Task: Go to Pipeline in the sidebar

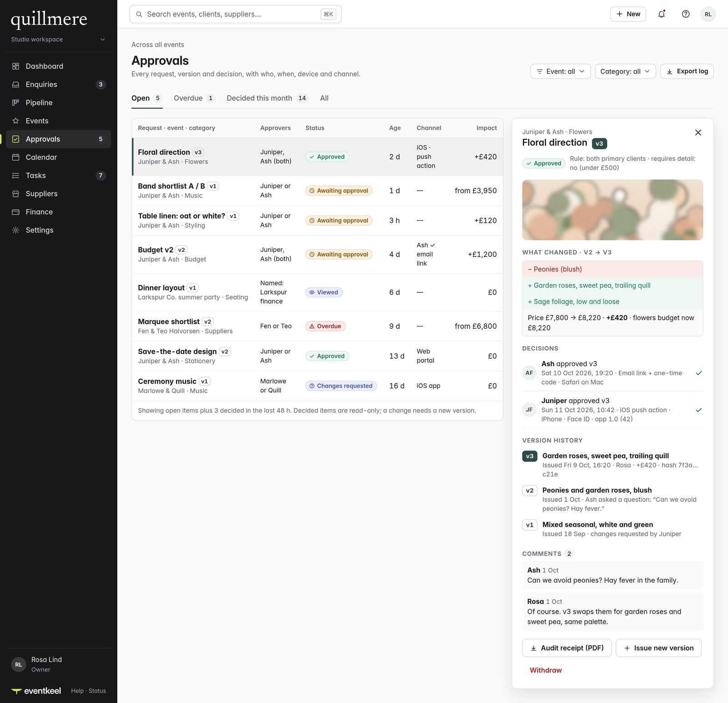Action: pos(58,102)
